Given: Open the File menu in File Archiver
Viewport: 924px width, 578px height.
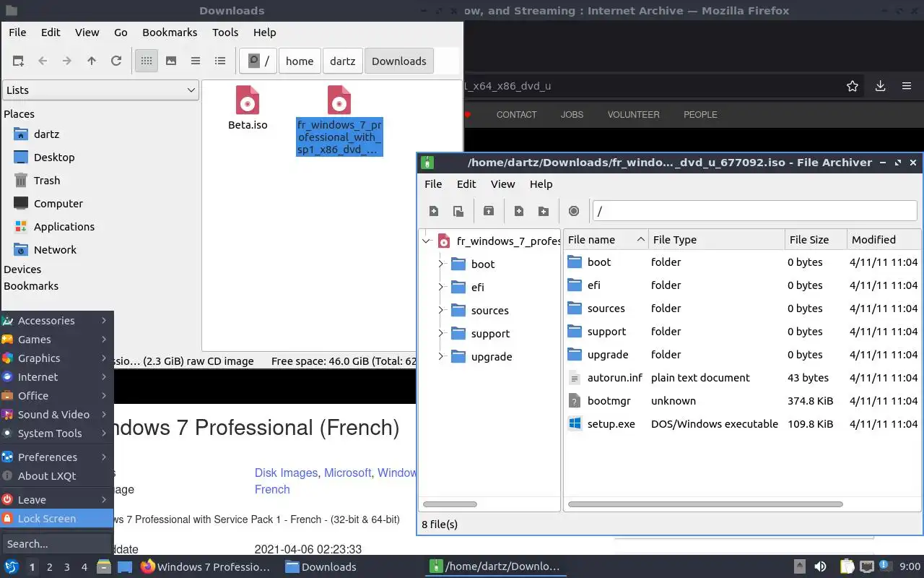Looking at the screenshot, I should pos(433,184).
